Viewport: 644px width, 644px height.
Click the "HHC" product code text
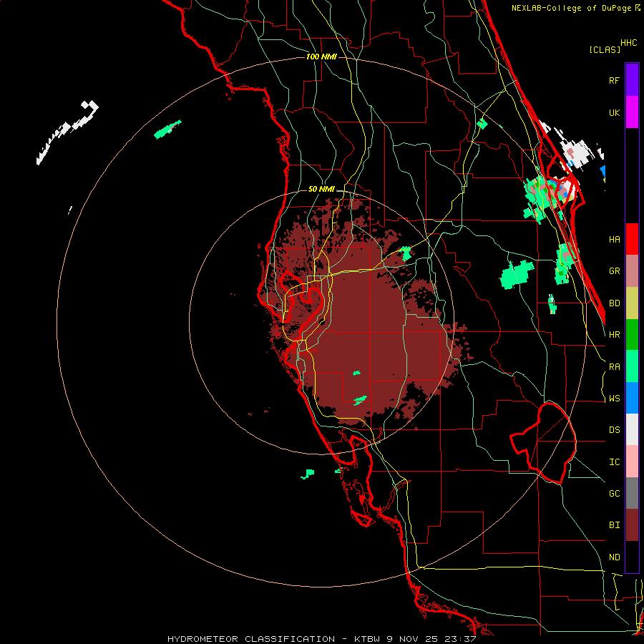point(629,43)
